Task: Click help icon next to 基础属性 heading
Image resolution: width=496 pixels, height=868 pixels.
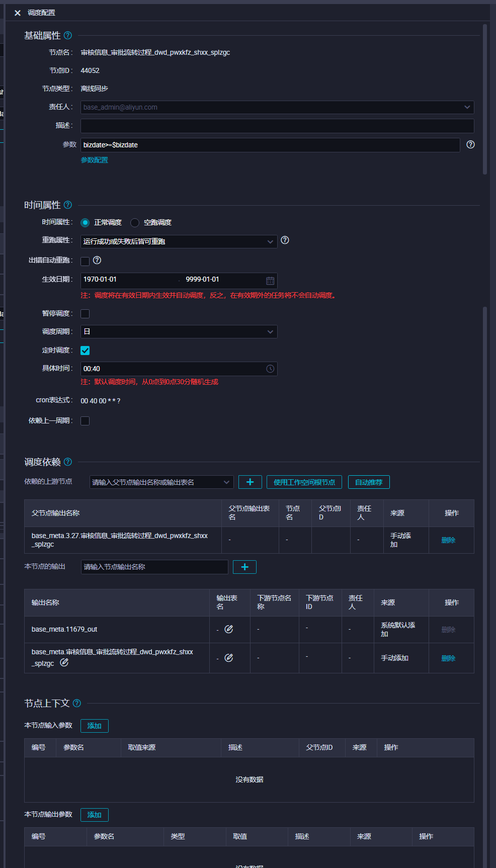Action: 68,36
